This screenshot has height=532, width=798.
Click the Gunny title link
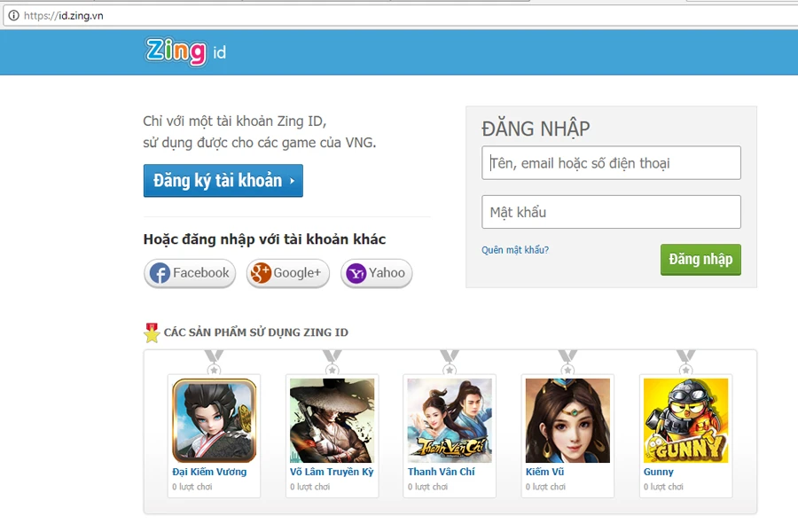pos(658,472)
